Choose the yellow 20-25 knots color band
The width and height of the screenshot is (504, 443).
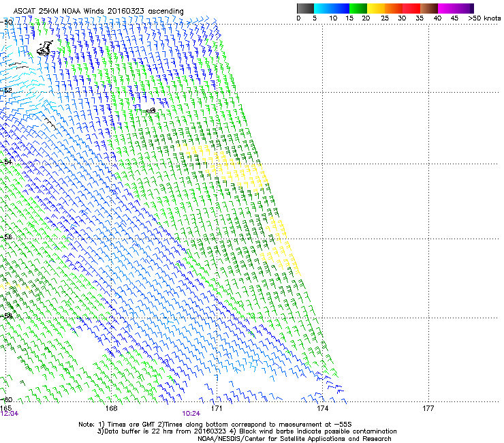tap(376, 8)
